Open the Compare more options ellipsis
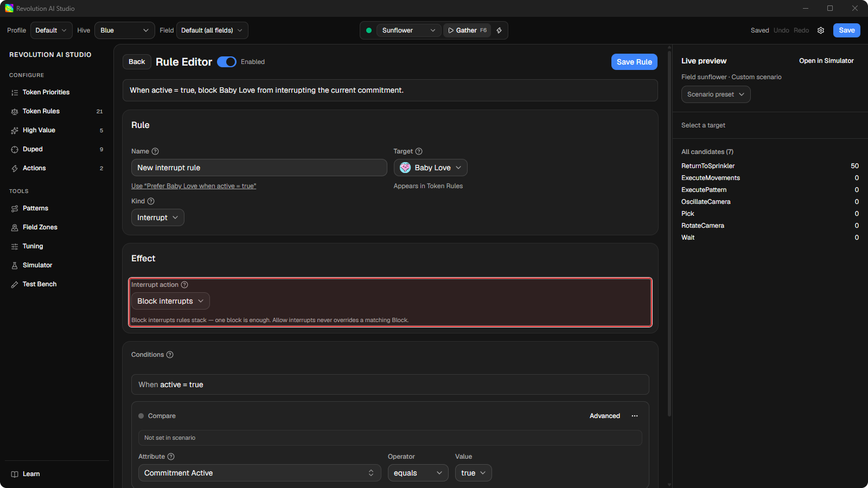 pyautogui.click(x=635, y=416)
